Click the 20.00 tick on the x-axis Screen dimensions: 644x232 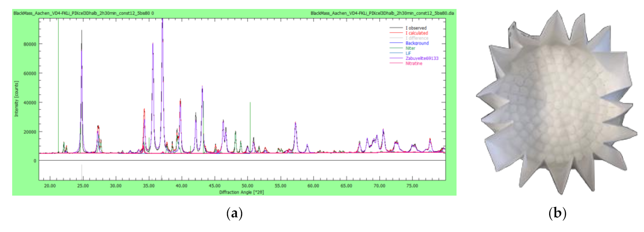coord(50,186)
